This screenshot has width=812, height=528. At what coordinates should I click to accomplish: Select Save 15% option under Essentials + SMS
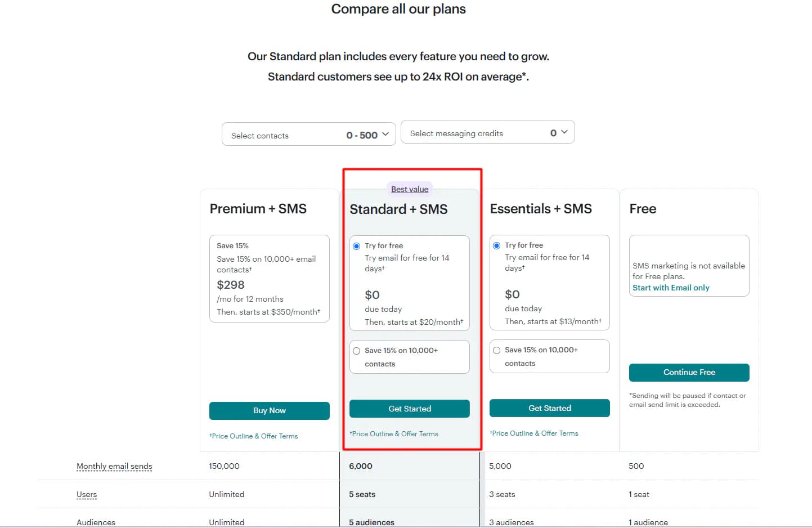click(497, 350)
